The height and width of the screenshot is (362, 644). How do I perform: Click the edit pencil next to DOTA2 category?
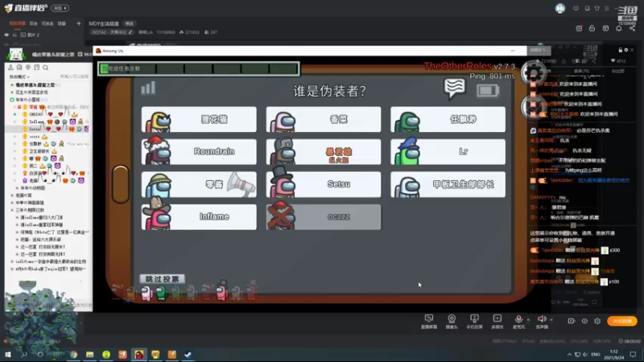coord(130,32)
